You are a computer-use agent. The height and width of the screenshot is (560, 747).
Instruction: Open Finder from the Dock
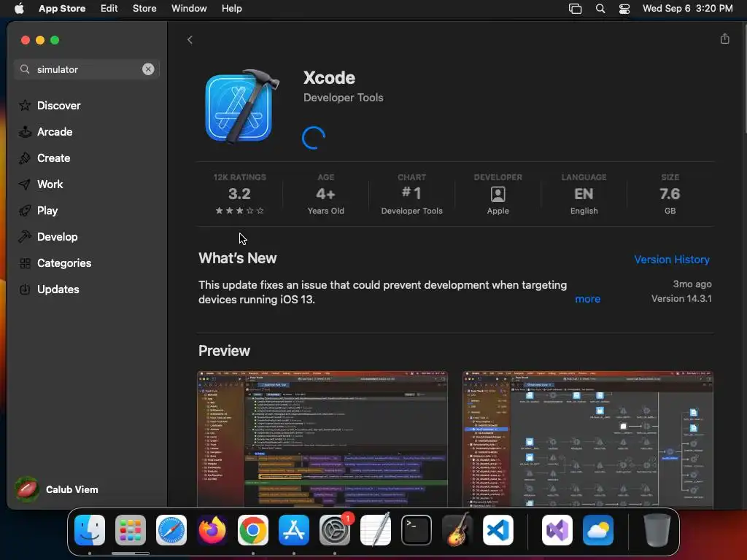click(x=90, y=530)
